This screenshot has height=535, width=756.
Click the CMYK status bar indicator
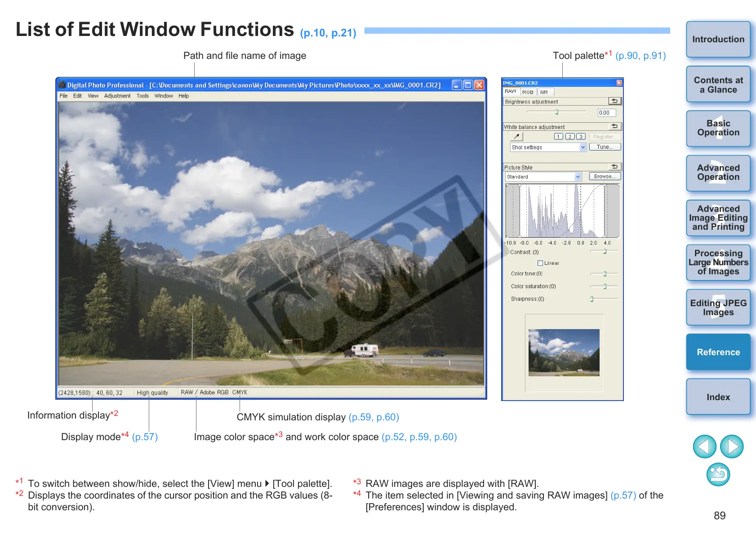pyautogui.click(x=240, y=392)
